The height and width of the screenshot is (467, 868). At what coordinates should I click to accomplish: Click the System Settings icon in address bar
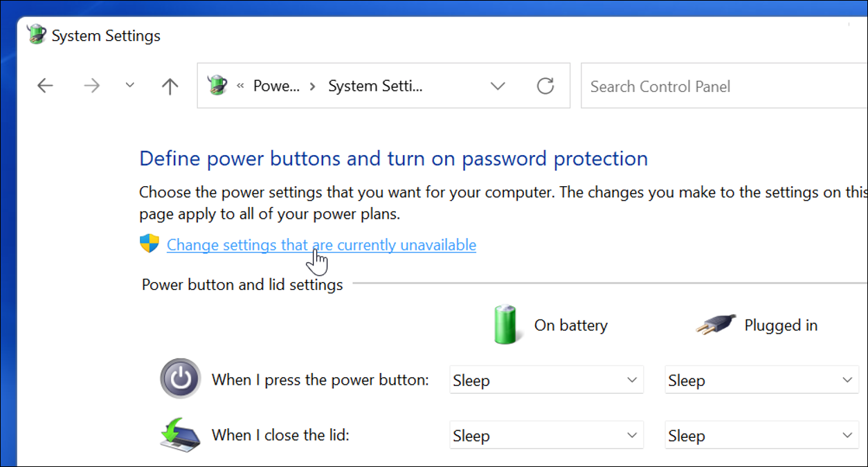coord(217,85)
